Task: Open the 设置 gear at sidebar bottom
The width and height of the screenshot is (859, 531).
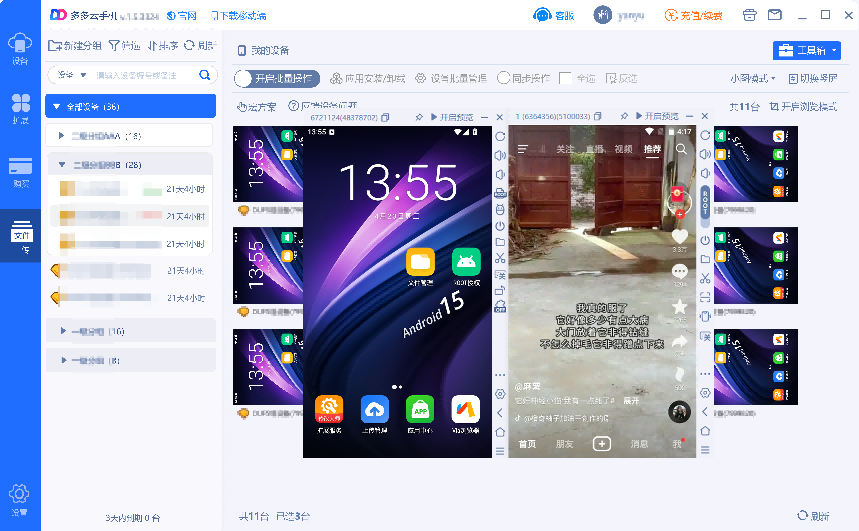Action: (x=19, y=500)
